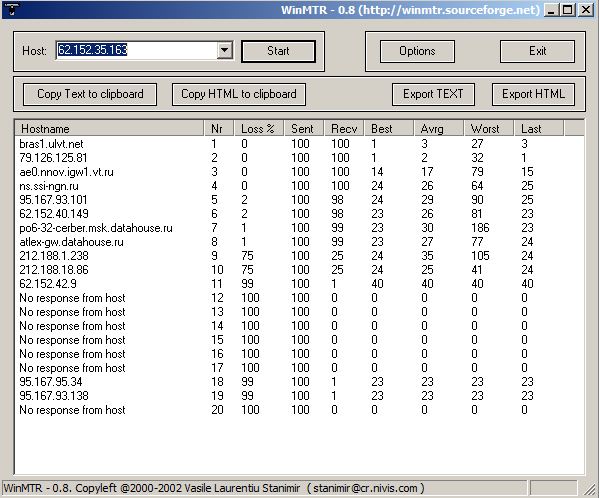Minimize the WinMTR window
The image size is (599, 498).
551,10
